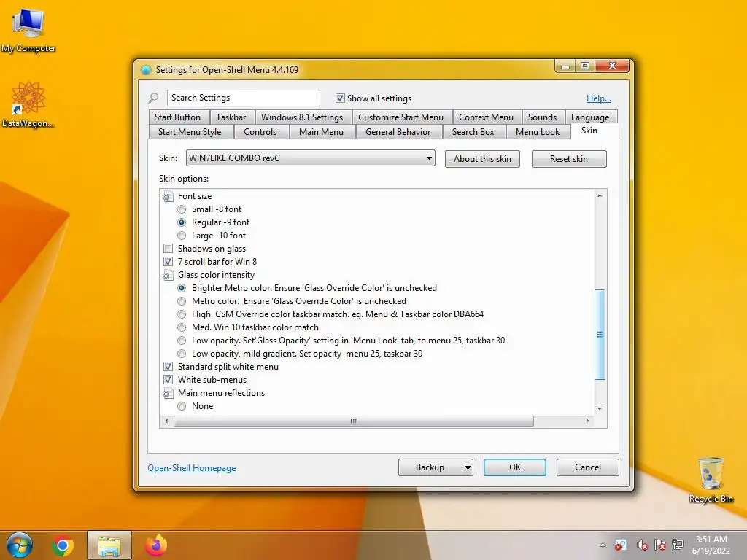Select None for main menu reflections
Screen dimensions: 747x560
[182, 406]
